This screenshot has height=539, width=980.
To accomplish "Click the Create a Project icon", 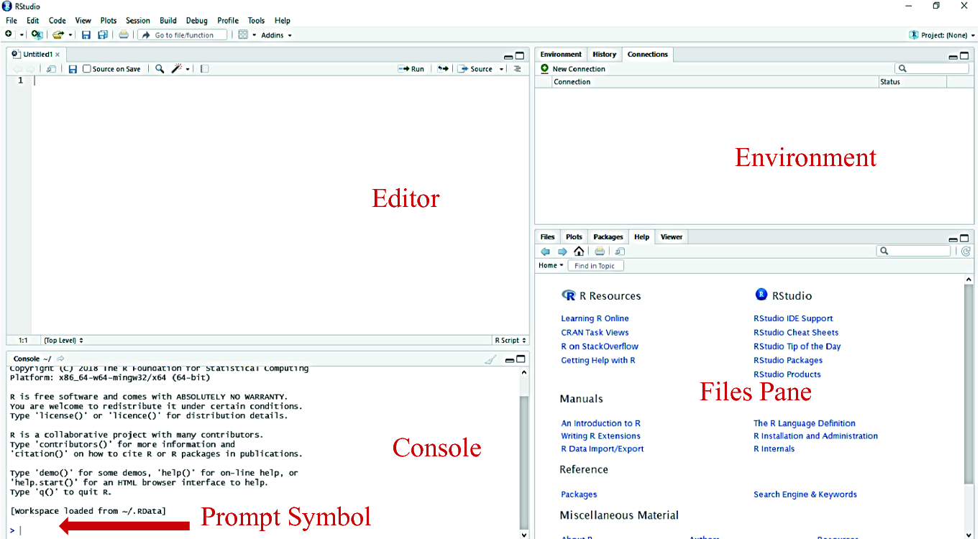I will coord(37,34).
